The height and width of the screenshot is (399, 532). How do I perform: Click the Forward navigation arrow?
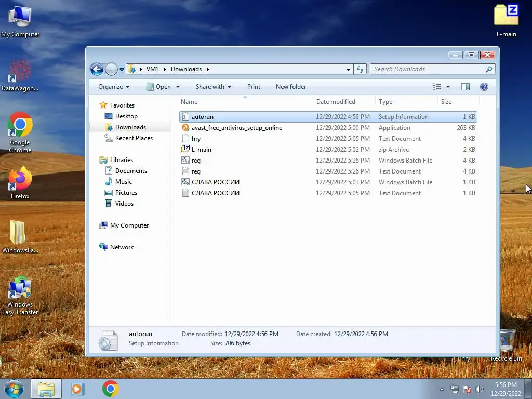(111, 69)
